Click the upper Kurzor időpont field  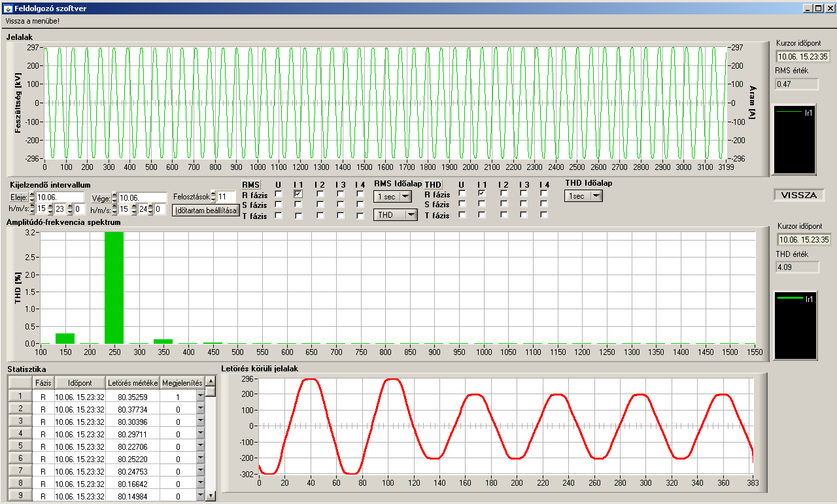(803, 56)
